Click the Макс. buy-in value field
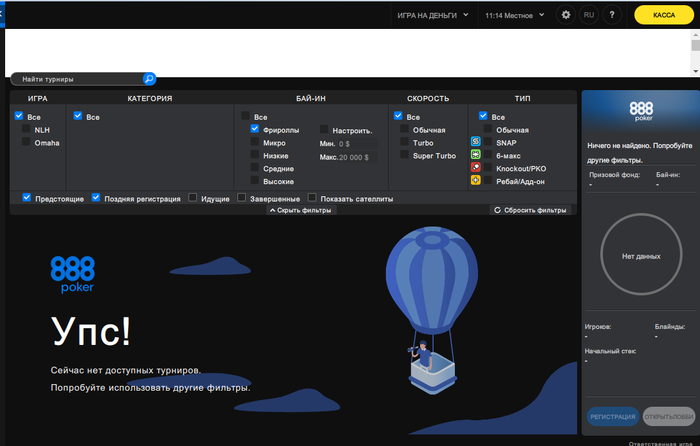This screenshot has height=446, width=700. click(x=357, y=157)
